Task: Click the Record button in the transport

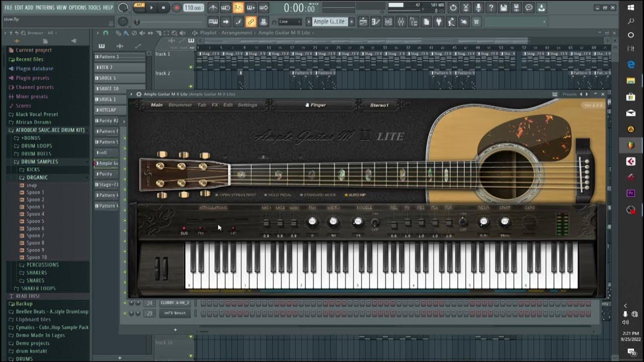Action: coord(176,8)
